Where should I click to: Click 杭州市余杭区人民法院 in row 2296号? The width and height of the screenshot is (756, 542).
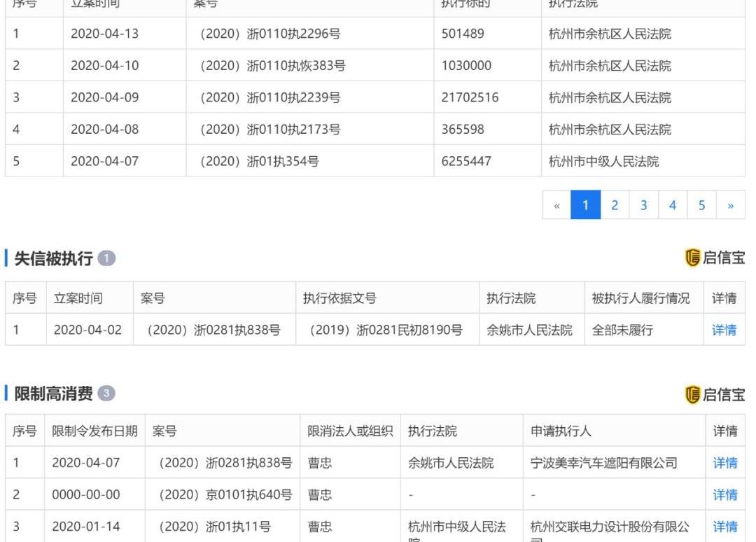(x=610, y=34)
